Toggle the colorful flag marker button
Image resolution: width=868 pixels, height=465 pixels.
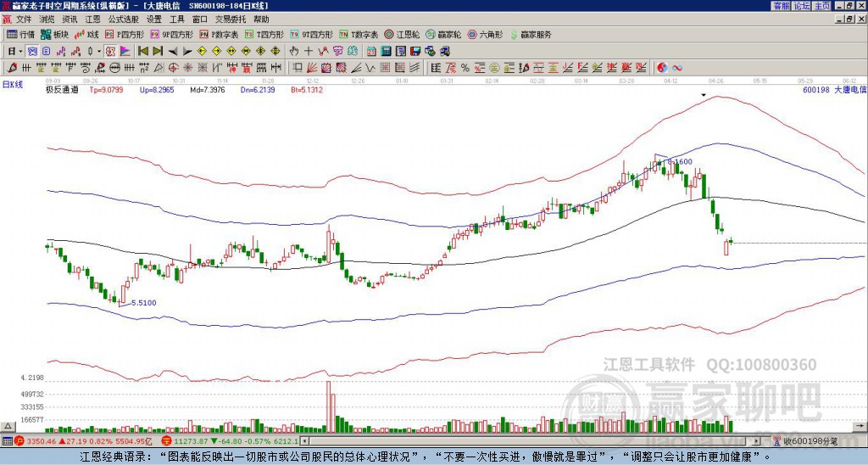point(125,51)
